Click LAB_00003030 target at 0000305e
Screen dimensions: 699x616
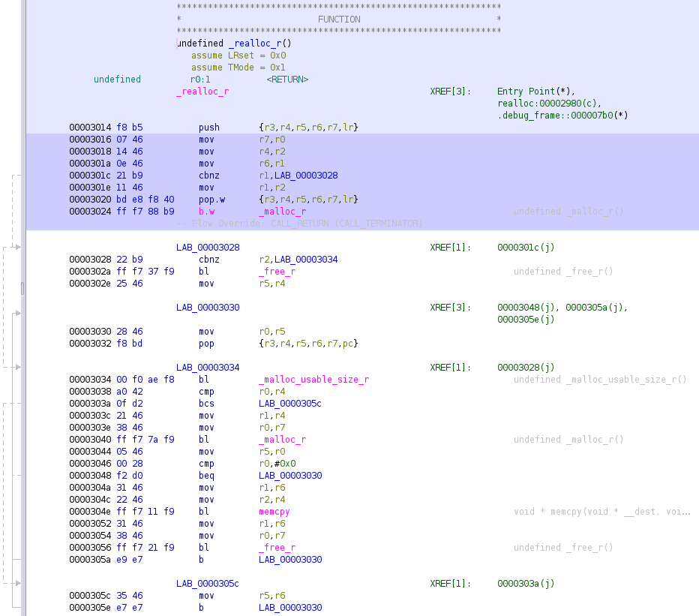click(x=290, y=608)
